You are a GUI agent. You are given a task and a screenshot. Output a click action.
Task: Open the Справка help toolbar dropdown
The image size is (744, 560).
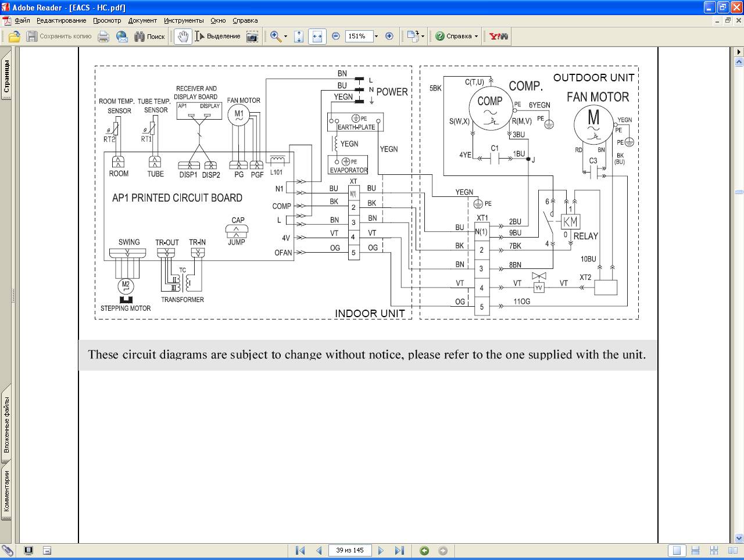coord(457,37)
